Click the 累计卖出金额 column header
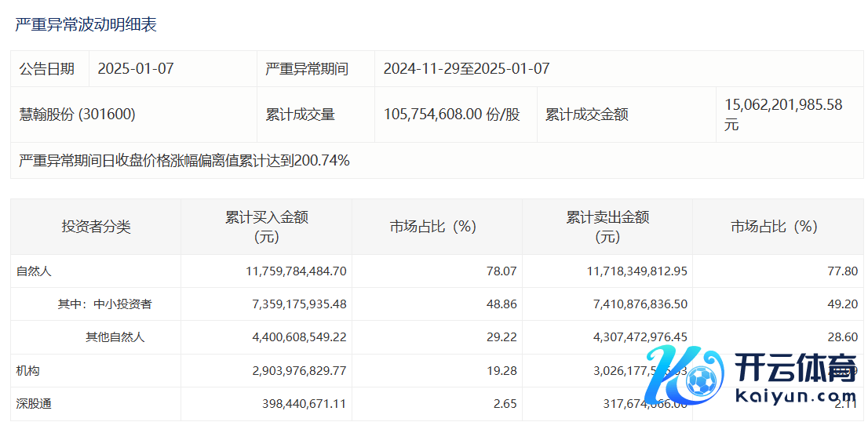 [x=607, y=227]
